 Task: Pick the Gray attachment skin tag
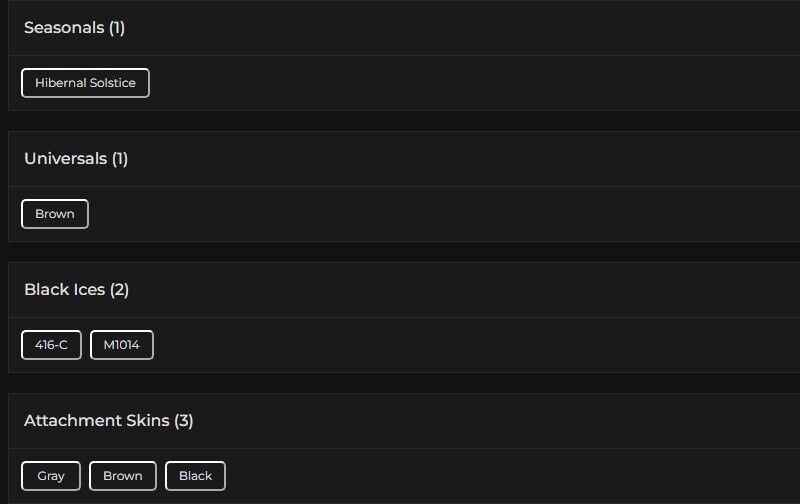[51, 476]
